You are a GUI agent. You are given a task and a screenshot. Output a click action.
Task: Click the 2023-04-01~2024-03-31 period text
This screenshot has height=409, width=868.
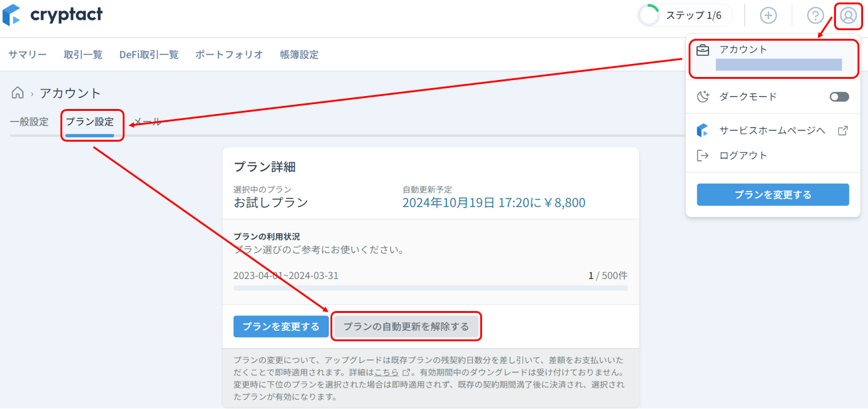[286, 275]
